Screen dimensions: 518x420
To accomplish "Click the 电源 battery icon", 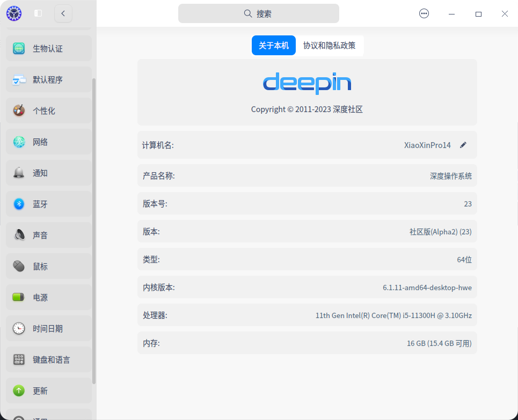I will pyautogui.click(x=18, y=297).
